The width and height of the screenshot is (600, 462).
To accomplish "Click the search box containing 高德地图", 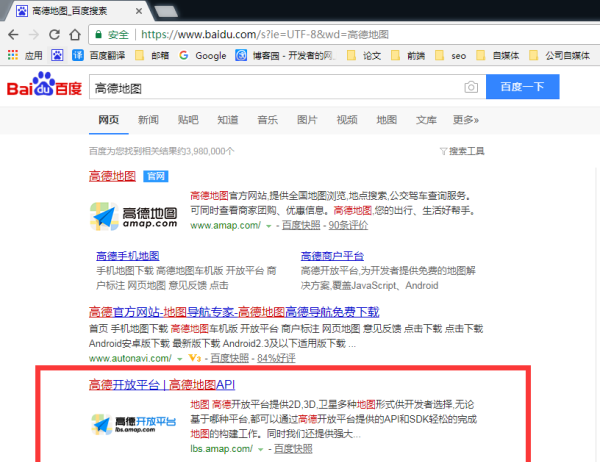I will [270, 88].
